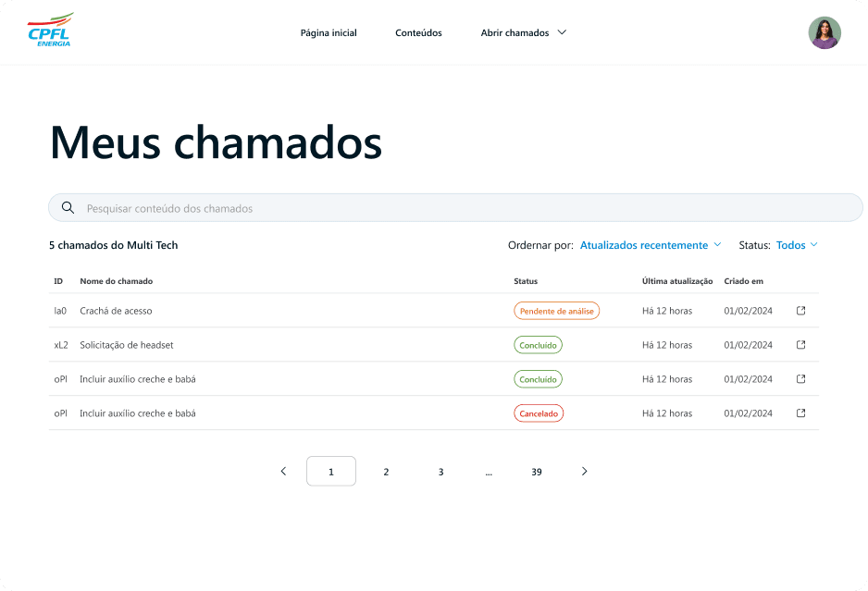This screenshot has height=591, width=868.
Task: Click the Criado em column header
Action: coord(743,281)
